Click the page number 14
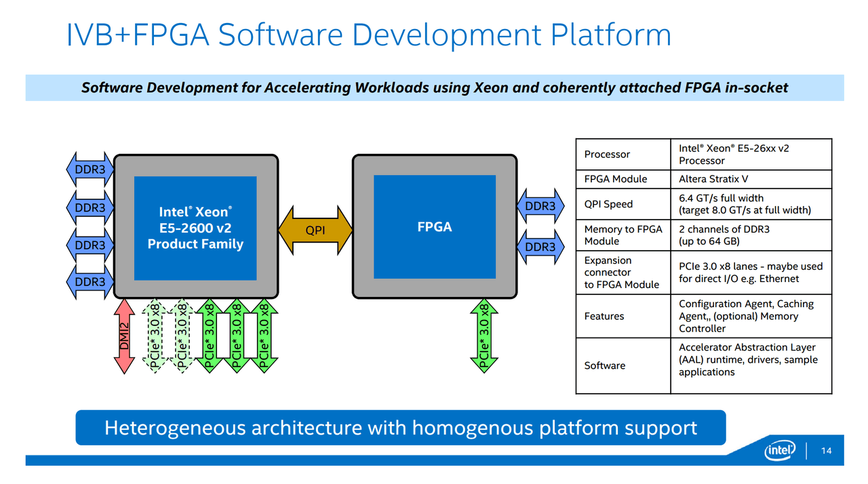Image resolution: width=868 pixels, height=484 pixels. coord(829,449)
